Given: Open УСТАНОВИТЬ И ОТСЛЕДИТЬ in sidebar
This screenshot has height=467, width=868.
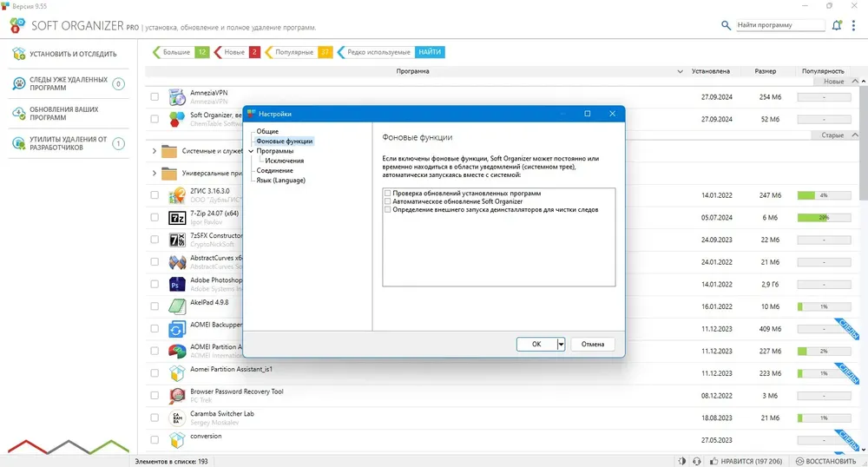Looking at the screenshot, I should (68, 54).
